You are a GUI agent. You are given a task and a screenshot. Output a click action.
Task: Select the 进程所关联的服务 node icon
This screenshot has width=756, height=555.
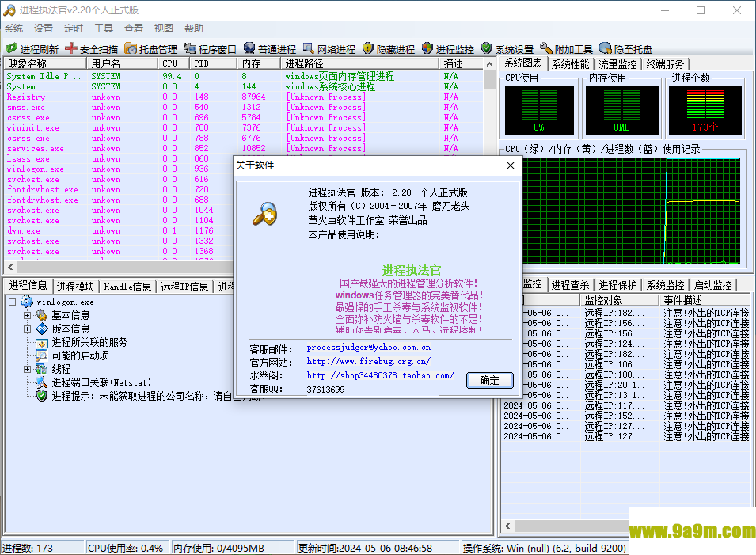(42, 342)
